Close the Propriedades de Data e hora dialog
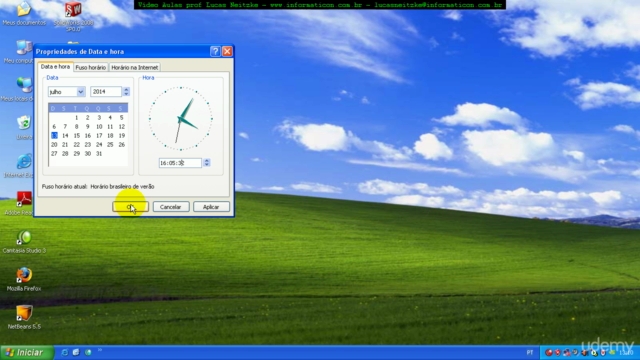Screen dimensions: 640x360 click(x=227, y=51)
